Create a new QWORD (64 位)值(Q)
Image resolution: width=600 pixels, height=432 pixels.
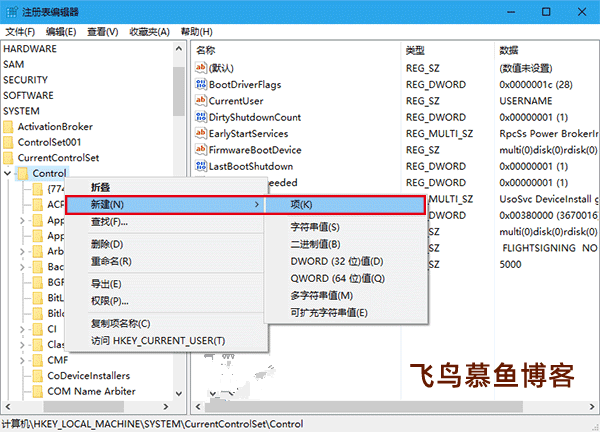[x=346, y=279]
